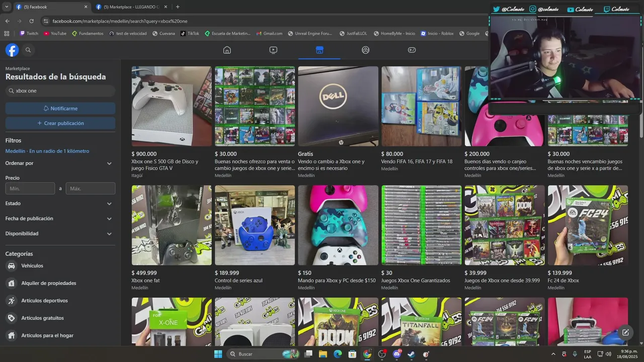This screenshot has width=644, height=362.
Task: Show hidden system tray icons
Action: pyautogui.click(x=553, y=354)
